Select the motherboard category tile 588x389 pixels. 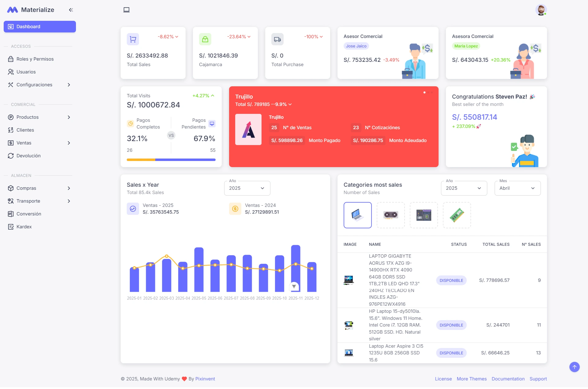[424, 215]
